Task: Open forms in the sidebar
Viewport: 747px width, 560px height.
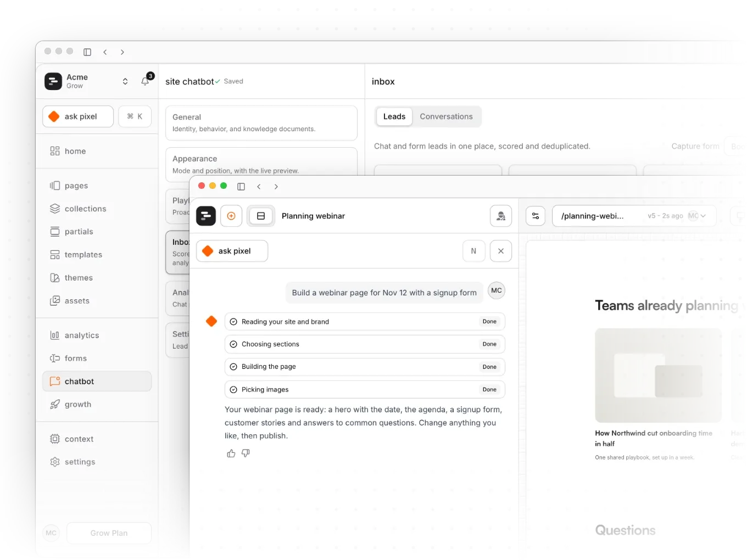Action: (97, 359)
